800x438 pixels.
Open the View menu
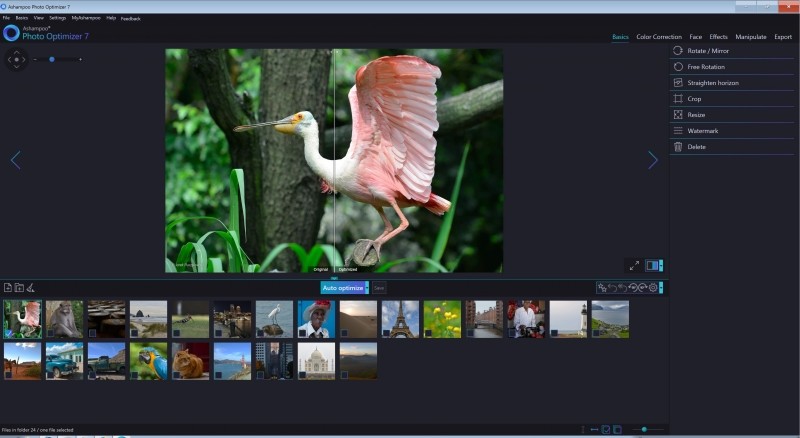tap(39, 18)
